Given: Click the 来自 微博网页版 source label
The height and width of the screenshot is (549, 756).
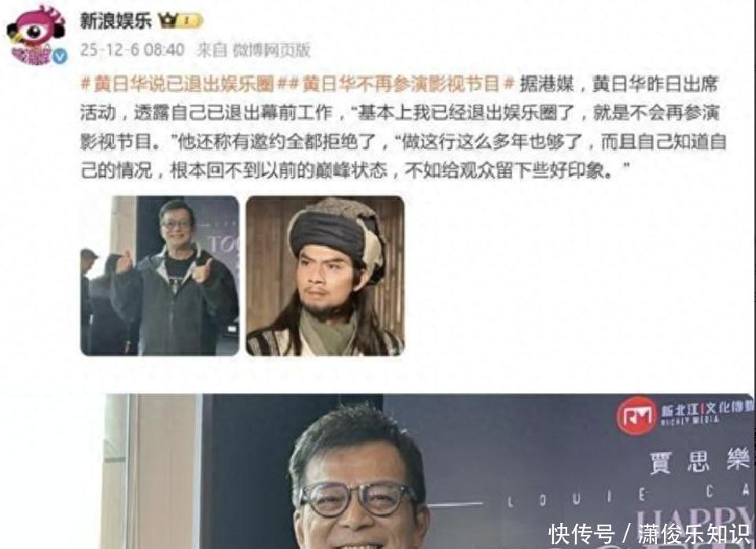Looking at the screenshot, I should click(x=253, y=50).
